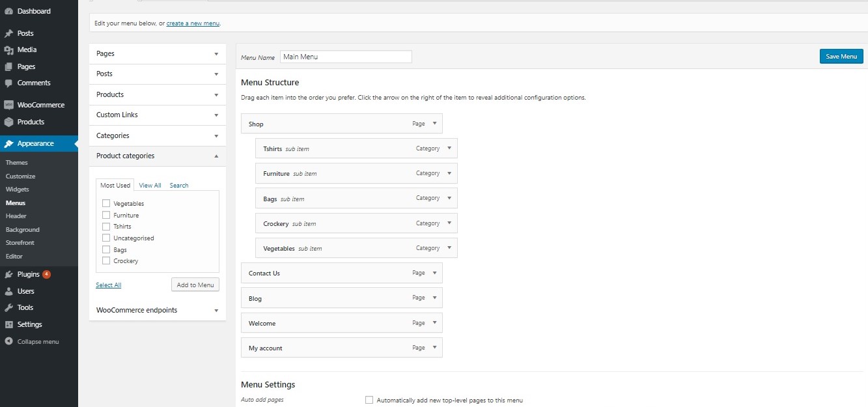This screenshot has width=868, height=407.
Task: Check the Furniture product category
Action: click(106, 215)
